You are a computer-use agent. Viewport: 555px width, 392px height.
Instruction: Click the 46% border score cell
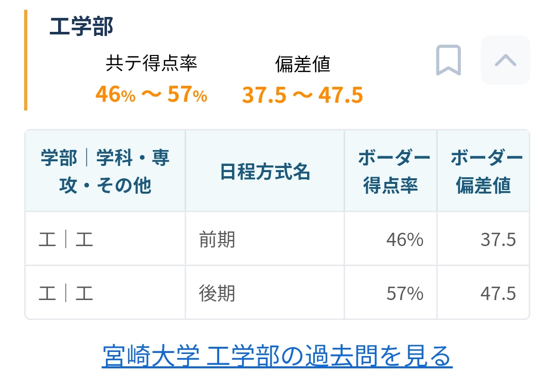[x=391, y=239]
